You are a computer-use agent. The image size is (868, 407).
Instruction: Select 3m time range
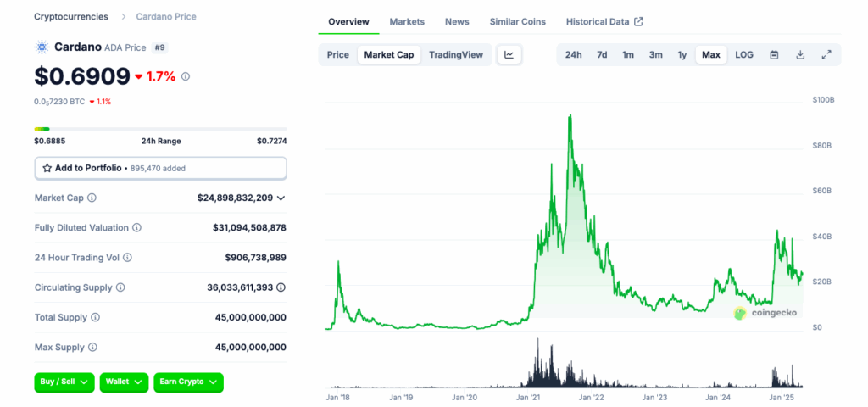click(655, 55)
